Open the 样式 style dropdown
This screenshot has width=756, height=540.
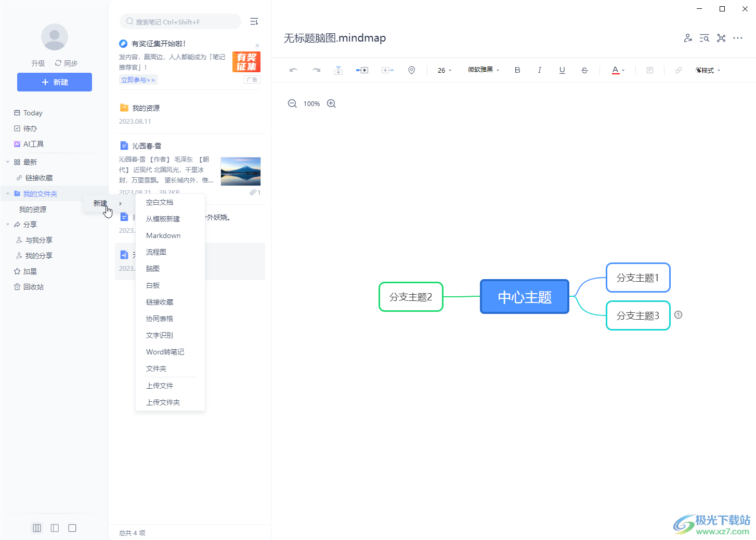pos(708,70)
